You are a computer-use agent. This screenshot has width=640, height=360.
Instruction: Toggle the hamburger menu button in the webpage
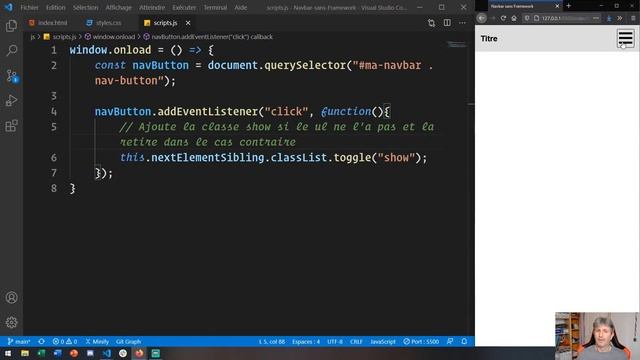click(625, 38)
